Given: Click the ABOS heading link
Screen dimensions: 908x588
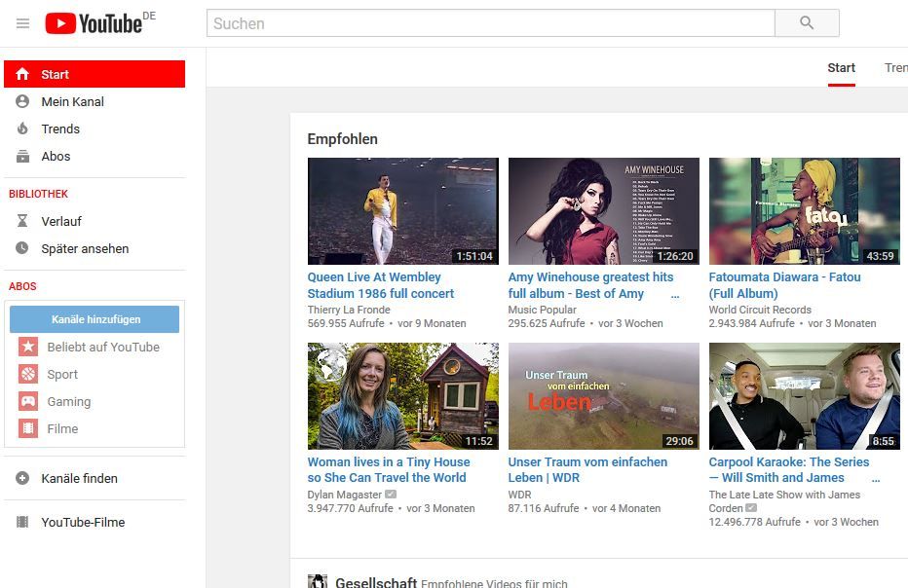Looking at the screenshot, I should tap(22, 286).
